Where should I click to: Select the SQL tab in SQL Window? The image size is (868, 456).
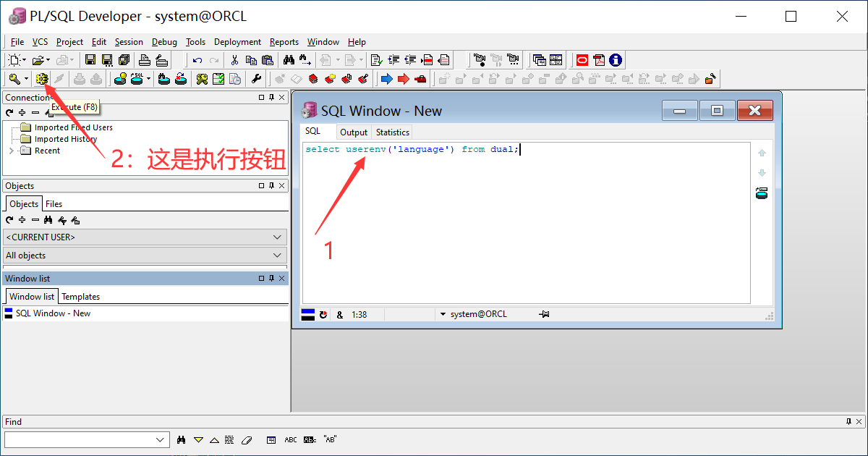coord(312,132)
